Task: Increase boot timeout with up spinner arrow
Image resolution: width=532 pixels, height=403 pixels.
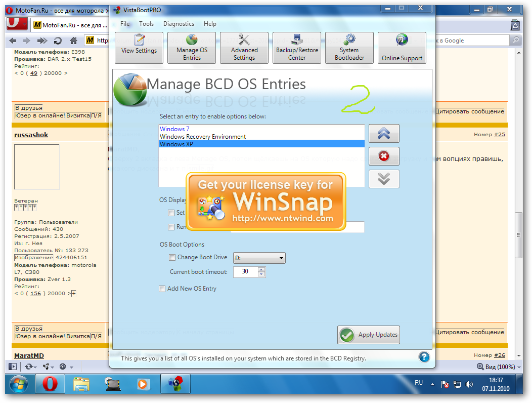Action: click(261, 269)
